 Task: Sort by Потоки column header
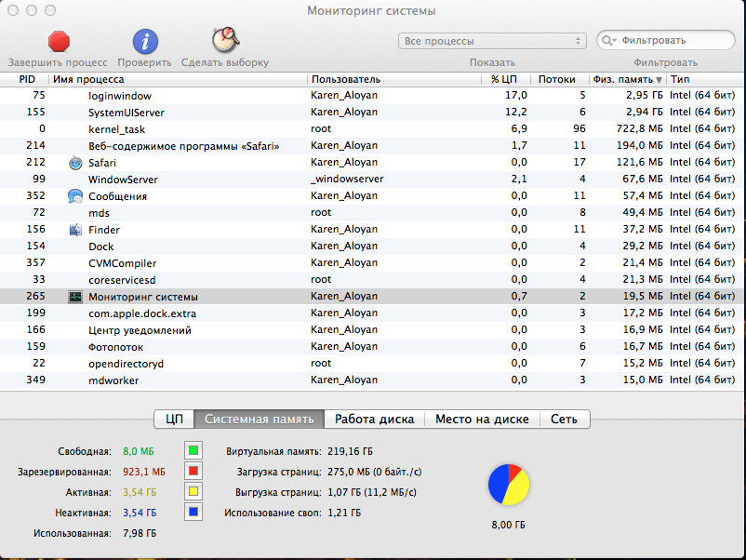coord(561,79)
